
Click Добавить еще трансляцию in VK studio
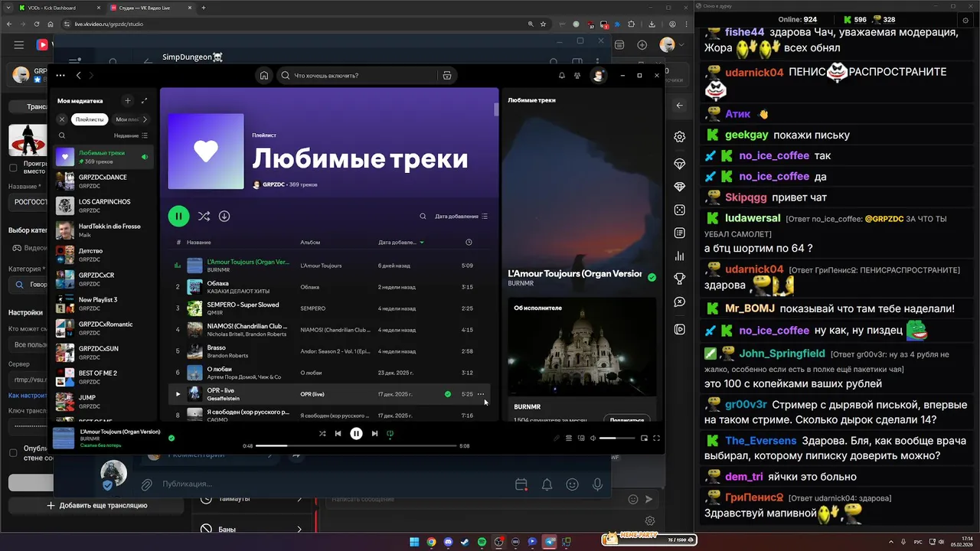[96, 505]
